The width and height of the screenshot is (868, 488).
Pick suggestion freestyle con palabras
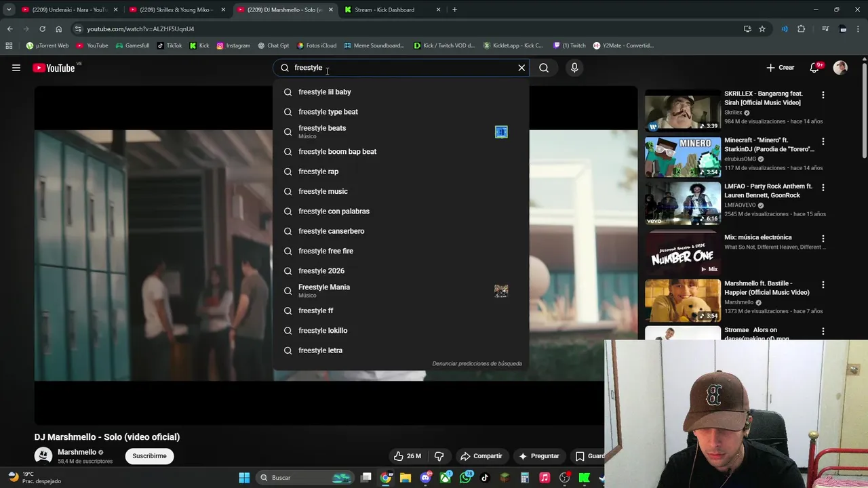coord(401,211)
